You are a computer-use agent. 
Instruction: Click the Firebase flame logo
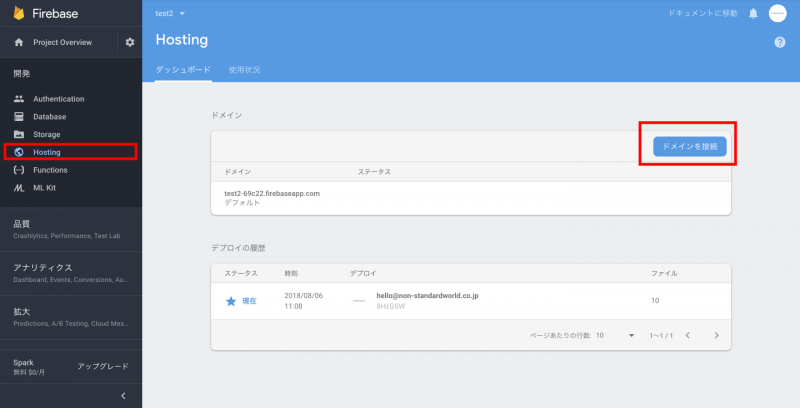click(19, 13)
